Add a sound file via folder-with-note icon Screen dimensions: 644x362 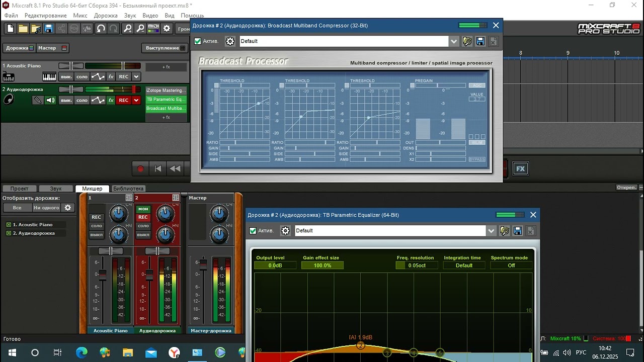[x=36, y=29]
